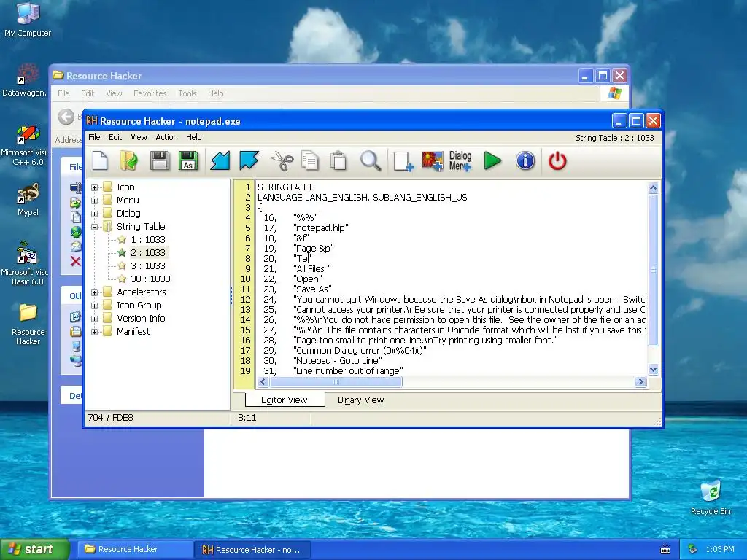The image size is (747, 560).
Task: Expand the Icon tree node
Action: pos(94,187)
